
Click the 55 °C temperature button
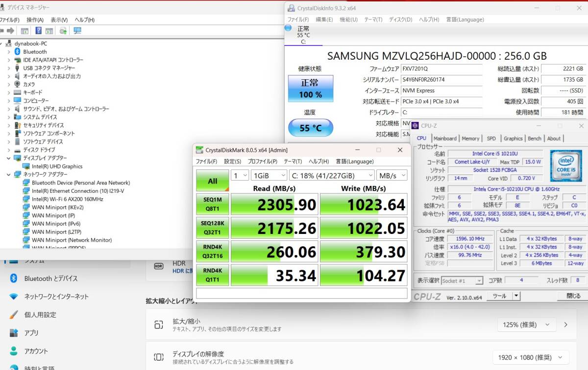(310, 128)
